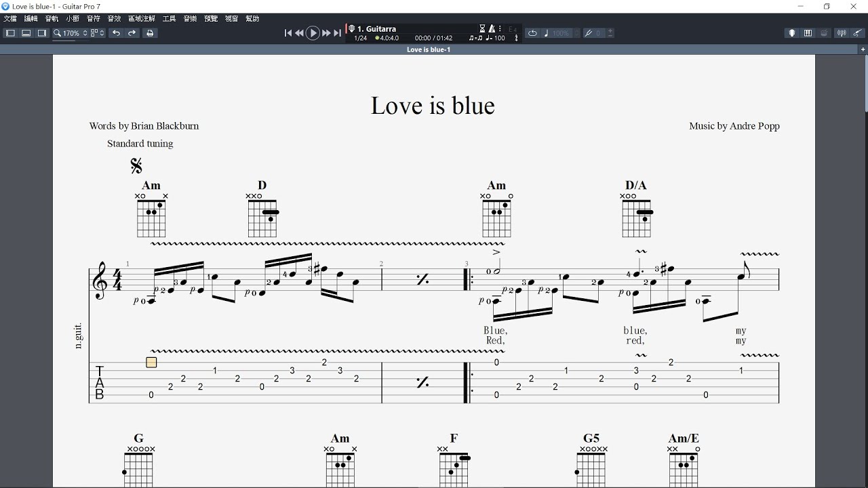Toggle the countdown hourglass icon
Image resolution: width=868 pixels, height=488 pixels.
(x=483, y=29)
